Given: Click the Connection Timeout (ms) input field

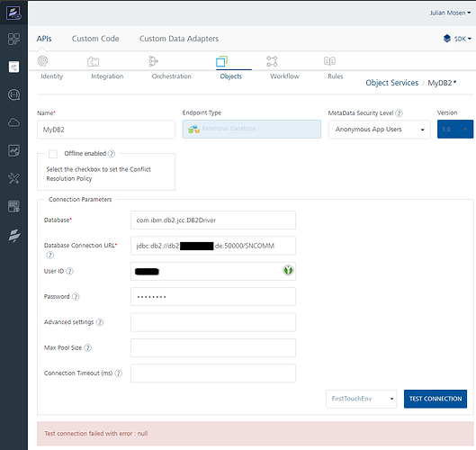Looking at the screenshot, I should tap(212, 373).
